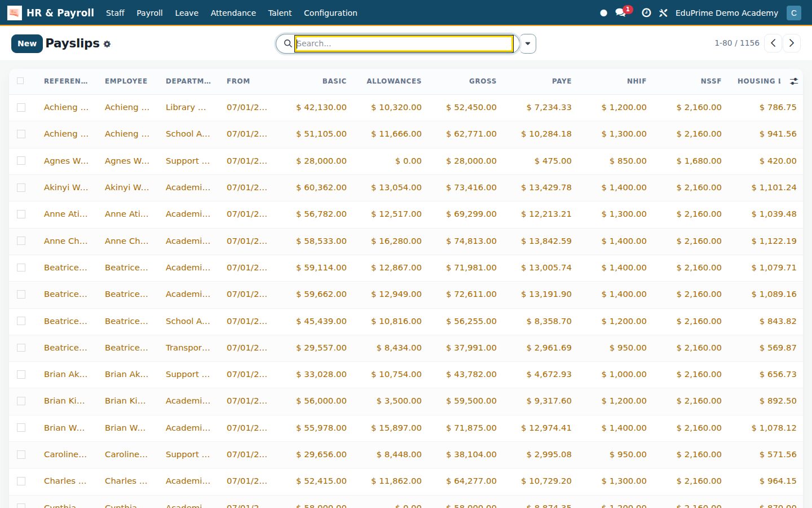Image resolution: width=812 pixels, height=508 pixels.
Task: Click the search magnifier icon
Action: click(x=288, y=43)
